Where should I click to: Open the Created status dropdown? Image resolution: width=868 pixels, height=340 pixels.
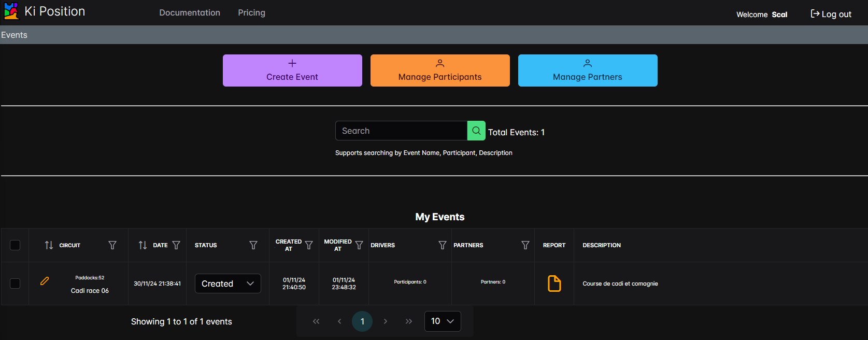tap(228, 284)
